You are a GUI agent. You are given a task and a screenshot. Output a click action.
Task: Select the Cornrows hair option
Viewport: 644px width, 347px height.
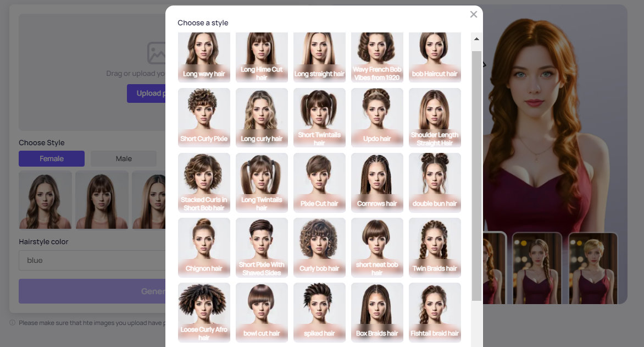pyautogui.click(x=377, y=182)
